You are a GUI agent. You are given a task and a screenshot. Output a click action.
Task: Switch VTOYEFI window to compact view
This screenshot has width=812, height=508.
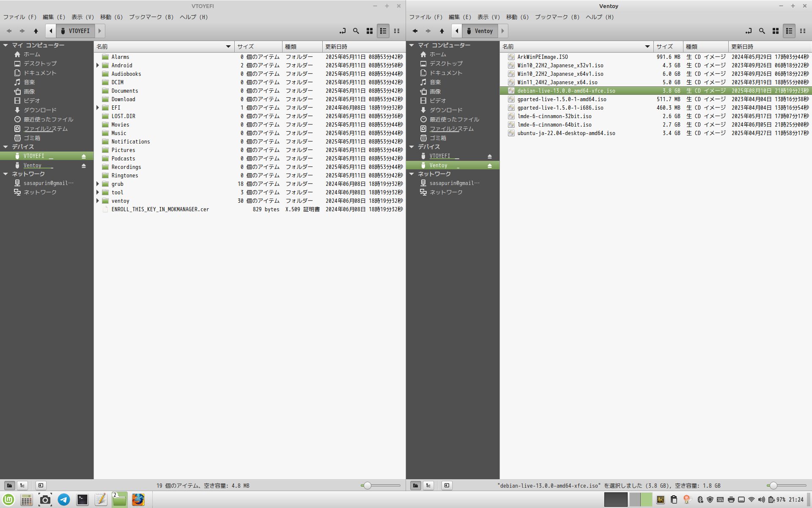[397, 31]
